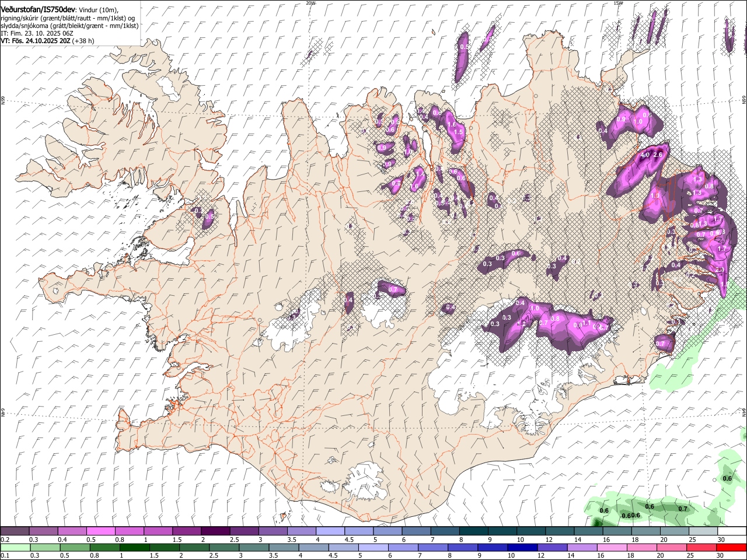Click the Veðurstofan/IS750dev title text

tap(38, 10)
